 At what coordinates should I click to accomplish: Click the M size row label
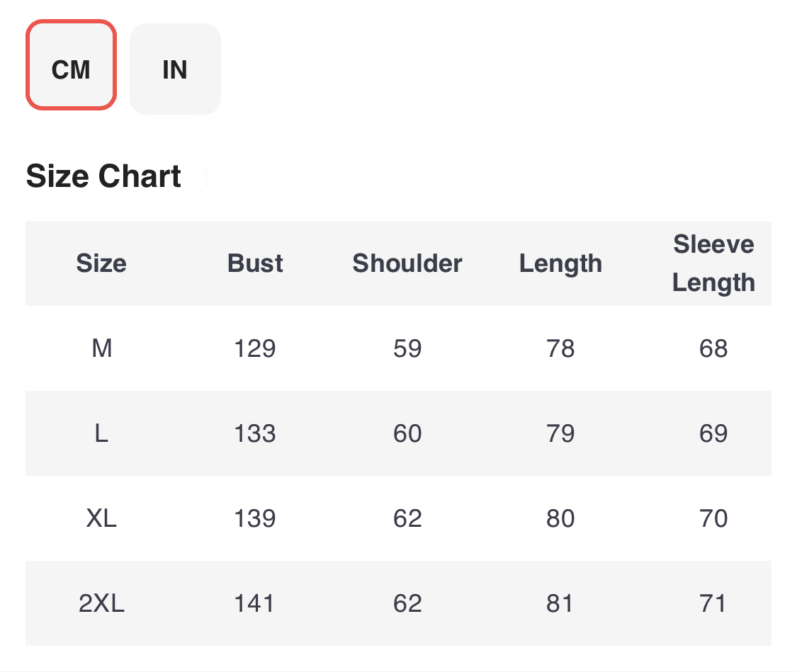pos(101,348)
